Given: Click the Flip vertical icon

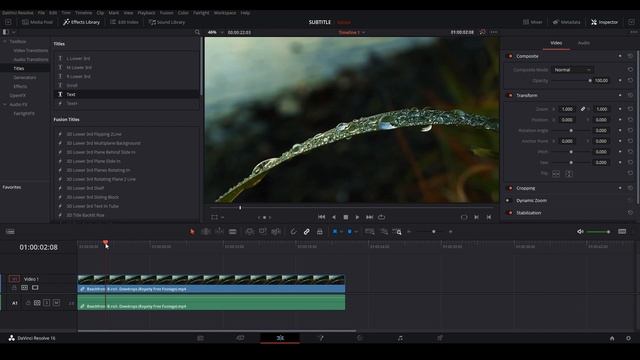Looking at the screenshot, I should pyautogui.click(x=569, y=173).
